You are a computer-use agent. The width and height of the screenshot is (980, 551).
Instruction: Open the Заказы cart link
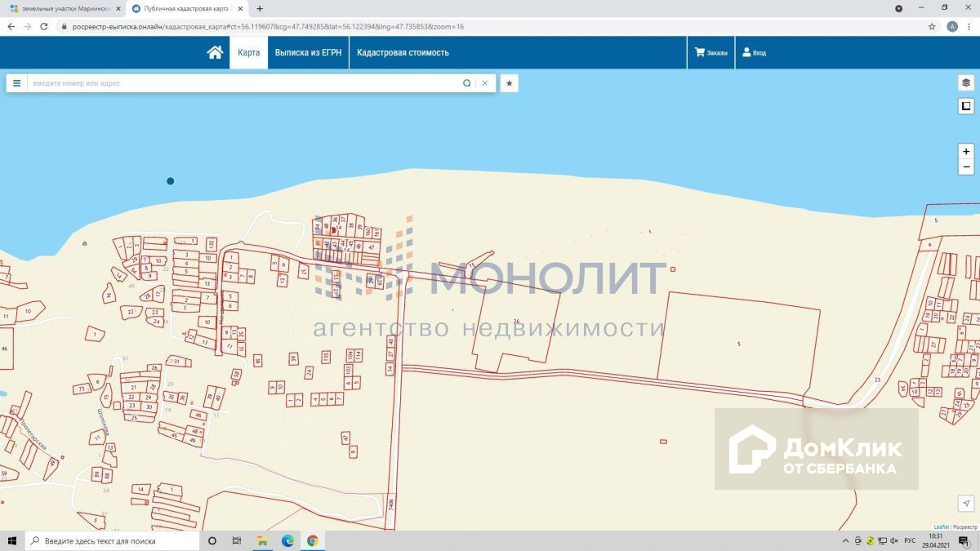(710, 52)
